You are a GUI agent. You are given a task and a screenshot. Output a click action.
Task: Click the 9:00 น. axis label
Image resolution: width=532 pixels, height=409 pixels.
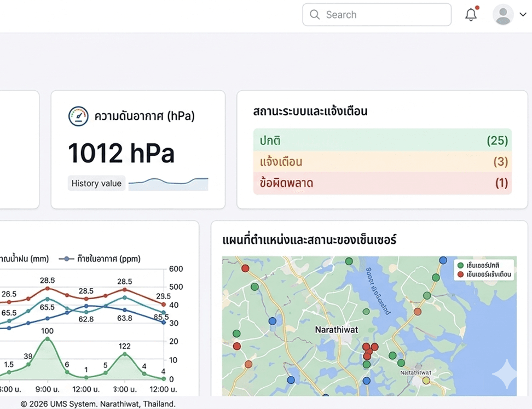tap(47, 389)
